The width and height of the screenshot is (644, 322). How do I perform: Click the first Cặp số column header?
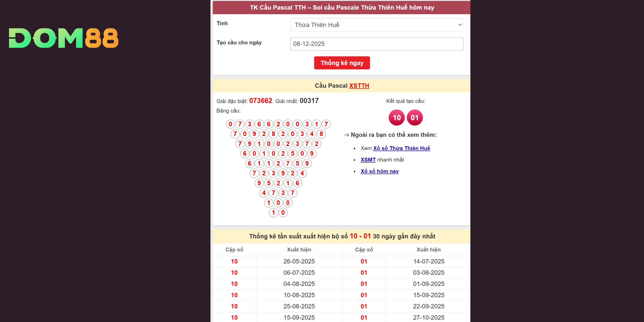click(234, 250)
